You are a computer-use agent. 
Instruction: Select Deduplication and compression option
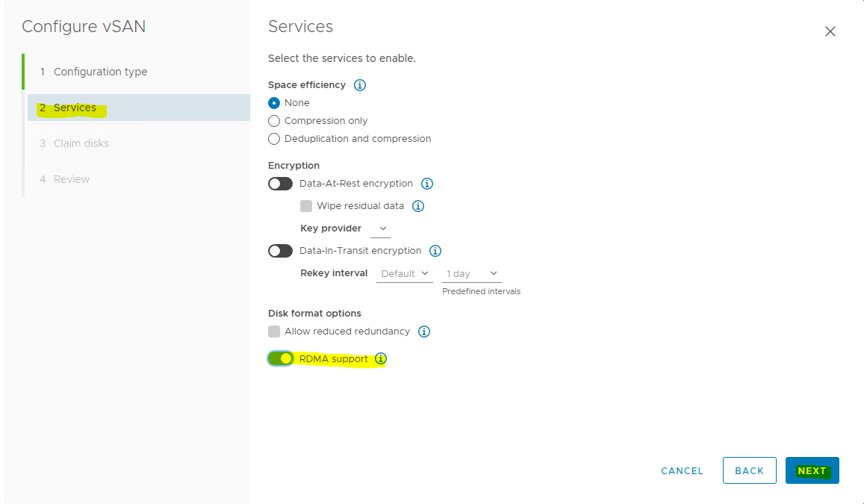[274, 139]
